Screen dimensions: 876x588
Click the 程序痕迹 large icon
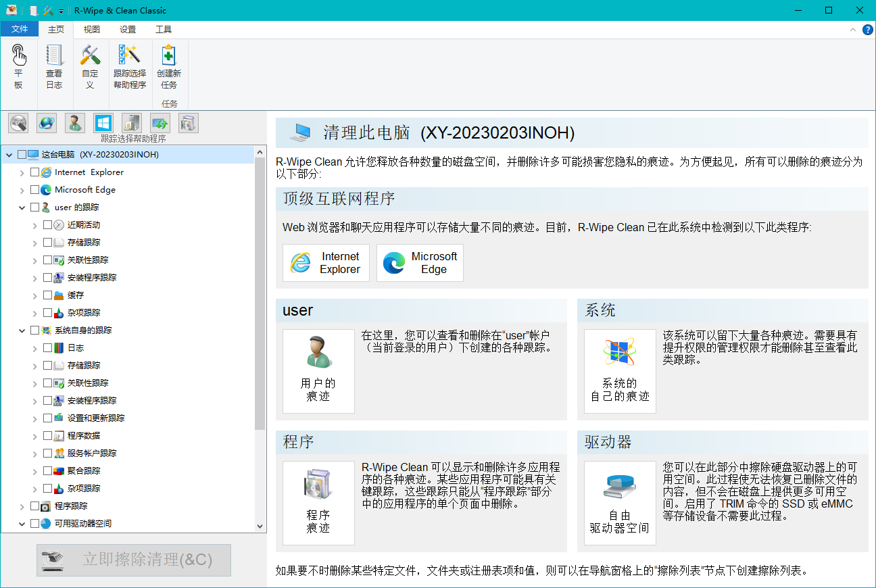(318, 503)
